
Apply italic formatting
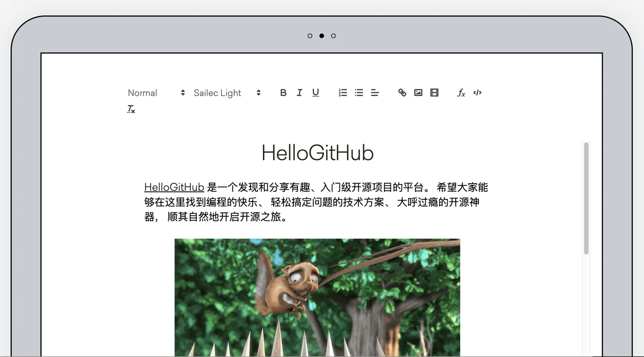tap(299, 92)
